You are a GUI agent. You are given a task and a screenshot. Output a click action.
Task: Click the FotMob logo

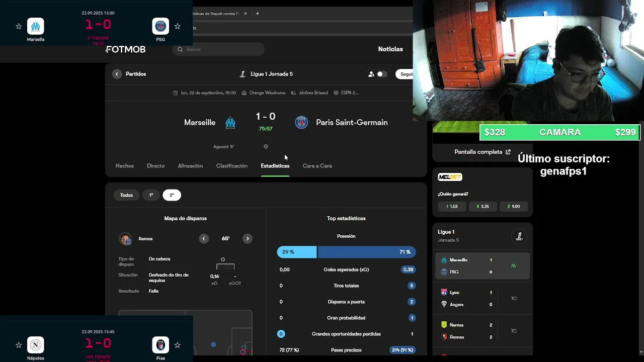tap(126, 49)
